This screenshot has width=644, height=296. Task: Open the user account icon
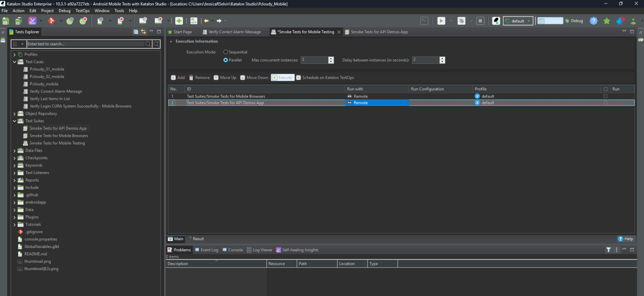click(x=633, y=21)
